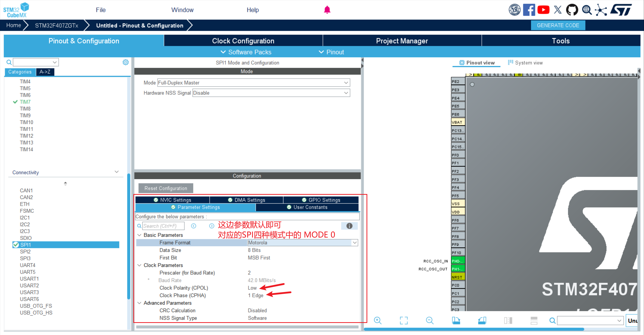Click the parameter info icon
The width and height of the screenshot is (644, 335).
(x=349, y=226)
